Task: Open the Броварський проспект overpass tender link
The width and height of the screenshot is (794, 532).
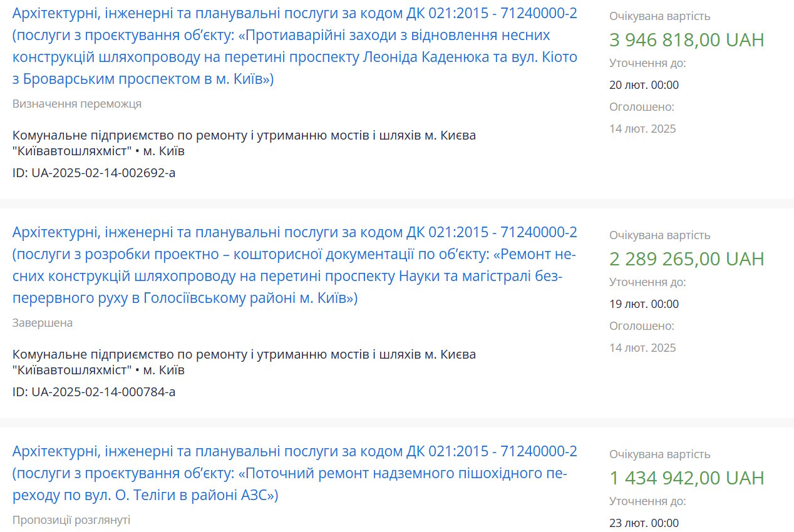Action: 294,47
